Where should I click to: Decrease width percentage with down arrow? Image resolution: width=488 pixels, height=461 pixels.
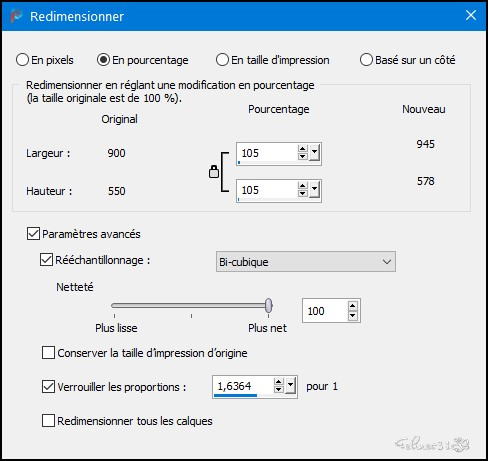pos(302,156)
